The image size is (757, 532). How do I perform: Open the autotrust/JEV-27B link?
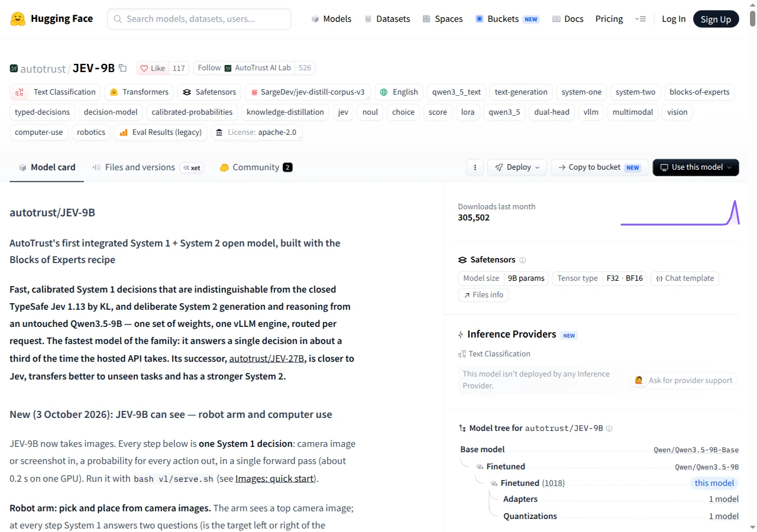[267, 359]
